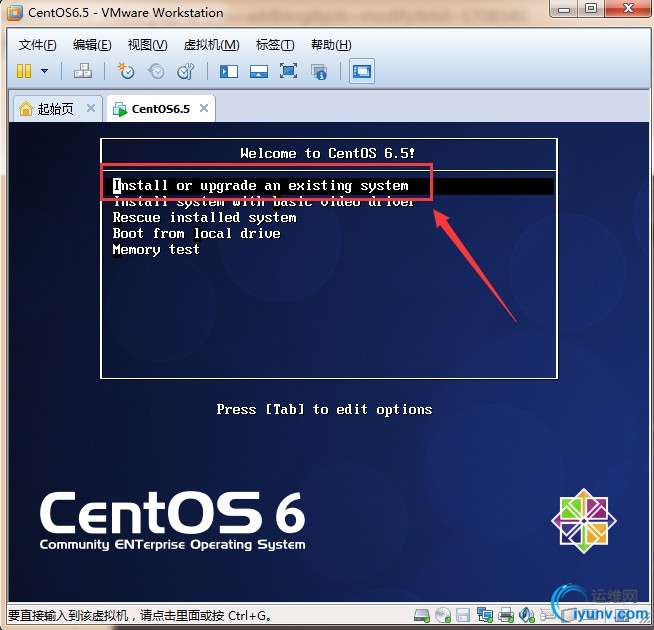Open the snapshot manager icon

[186, 71]
